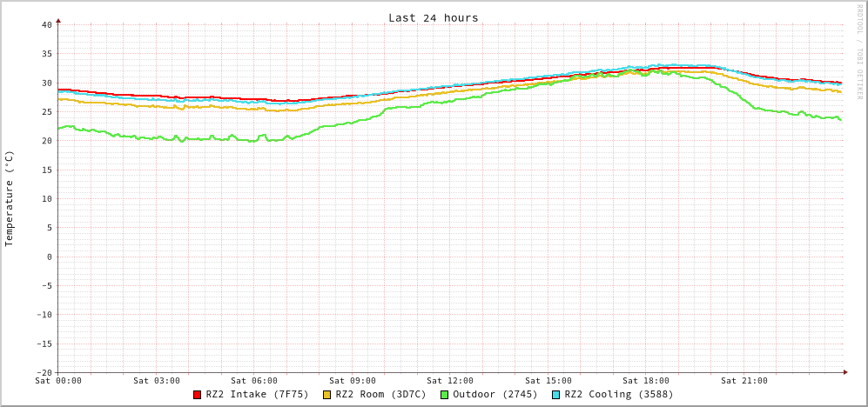Screen dimensions: 868x407
Task: Click the 'Sat 06:00' time axis label
Action: pos(254,380)
